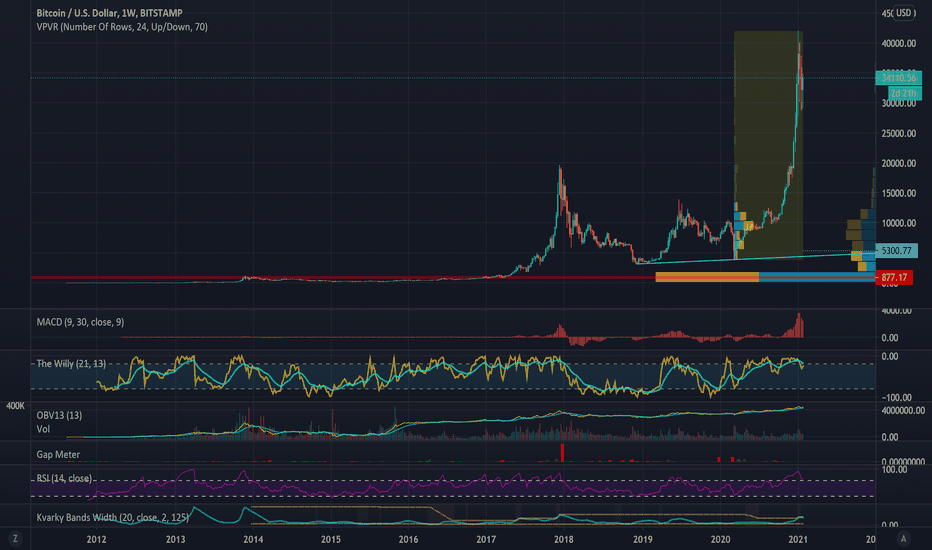Screen dimensions: 932x550
Task: Click the 40000.00 price axis value
Action: click(x=899, y=43)
